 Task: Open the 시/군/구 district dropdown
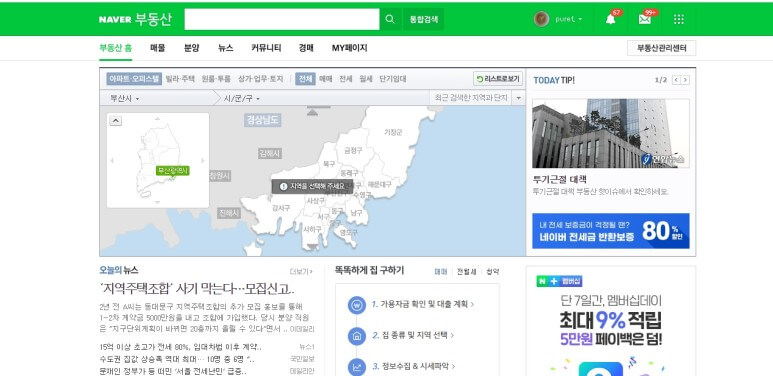point(242,98)
